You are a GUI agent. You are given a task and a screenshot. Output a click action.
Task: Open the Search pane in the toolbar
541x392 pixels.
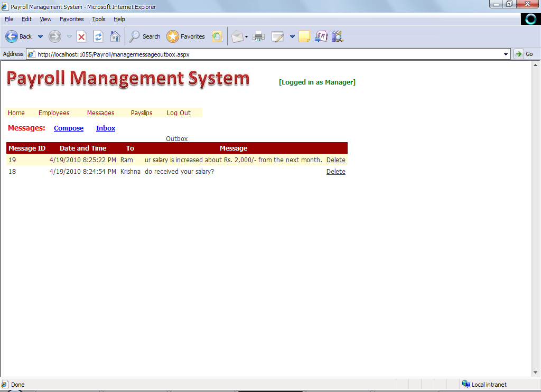[145, 36]
